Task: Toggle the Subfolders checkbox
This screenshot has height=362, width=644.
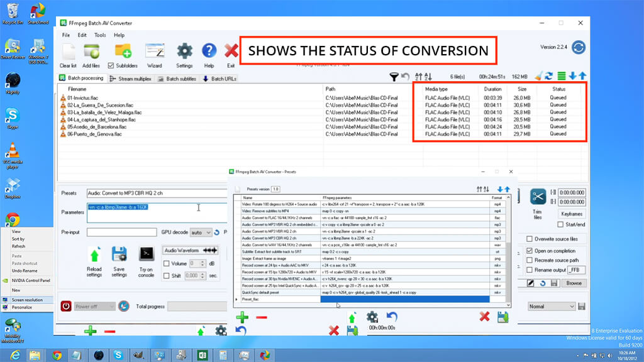Action: [x=111, y=65]
